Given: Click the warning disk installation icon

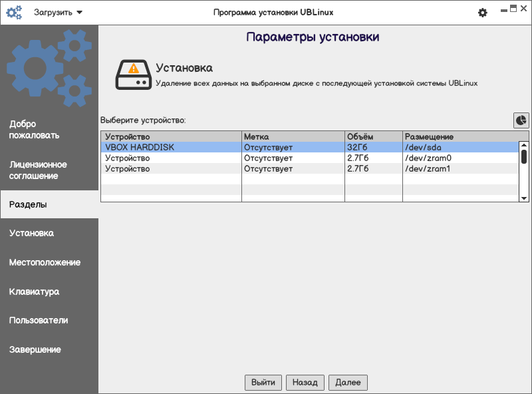Looking at the screenshot, I should 134,75.
